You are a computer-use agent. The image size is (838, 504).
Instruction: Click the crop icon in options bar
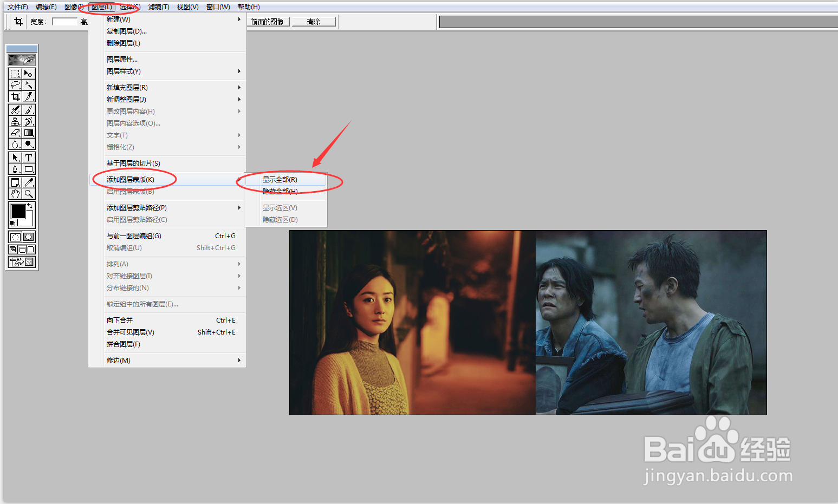coord(18,22)
